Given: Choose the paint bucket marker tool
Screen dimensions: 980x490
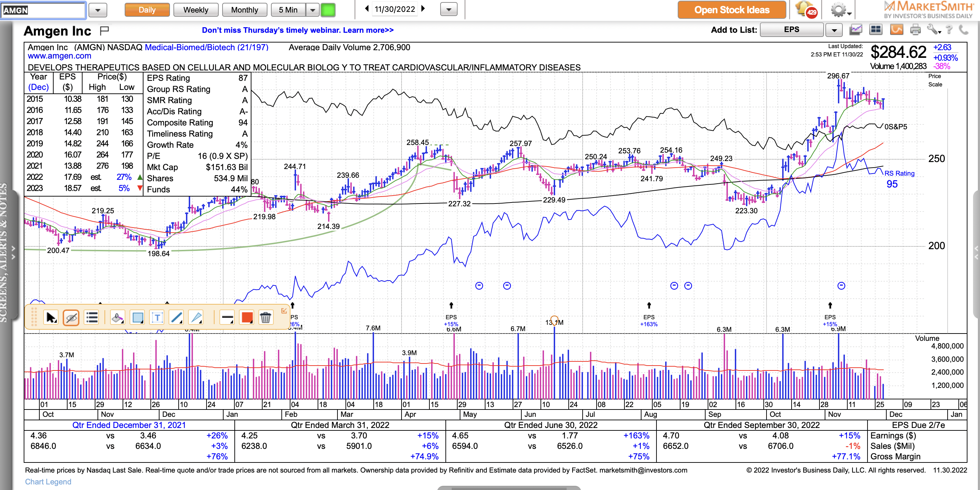Looking at the screenshot, I should pyautogui.click(x=117, y=317).
